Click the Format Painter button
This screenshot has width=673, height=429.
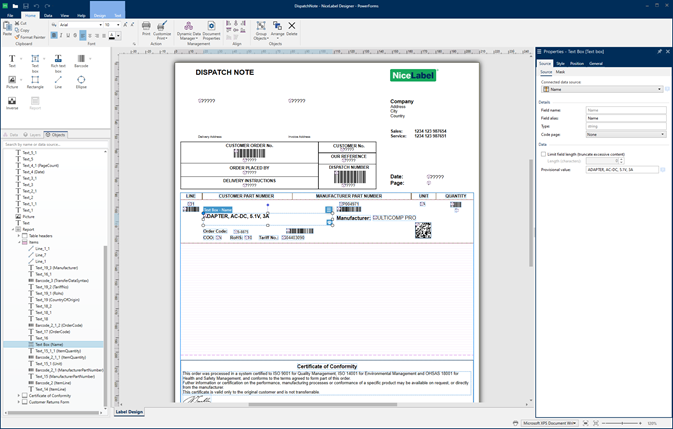[x=30, y=37]
